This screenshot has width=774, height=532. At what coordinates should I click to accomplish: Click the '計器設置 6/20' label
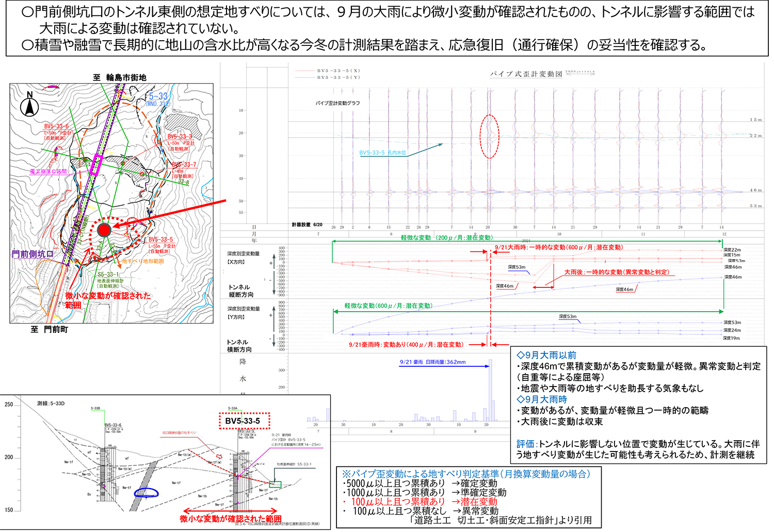[x=307, y=224]
